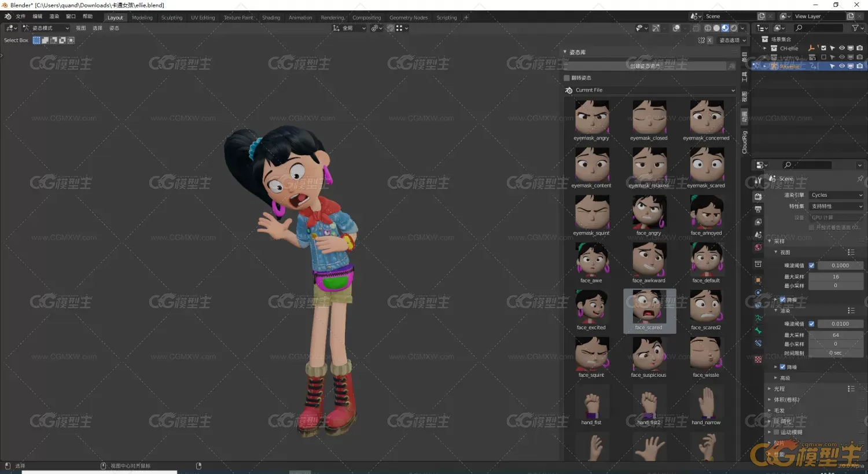The image size is (868, 474).
Task: Open the pose options (姿态选项) dropdown
Action: click(x=733, y=40)
